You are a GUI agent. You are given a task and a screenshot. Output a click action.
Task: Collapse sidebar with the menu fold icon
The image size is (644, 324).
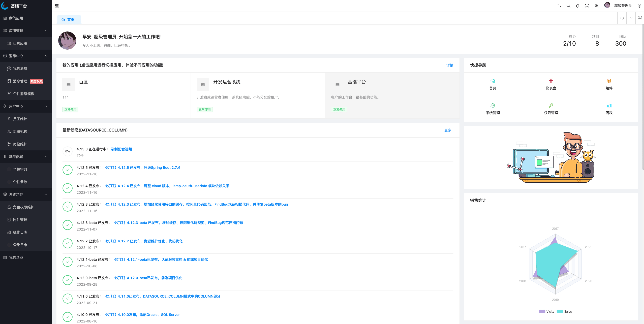click(57, 6)
